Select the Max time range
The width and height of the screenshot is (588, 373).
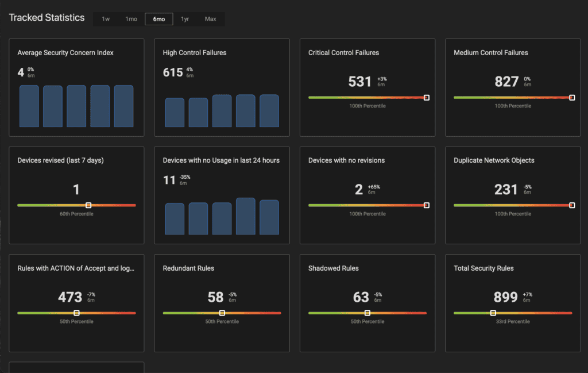[210, 18]
